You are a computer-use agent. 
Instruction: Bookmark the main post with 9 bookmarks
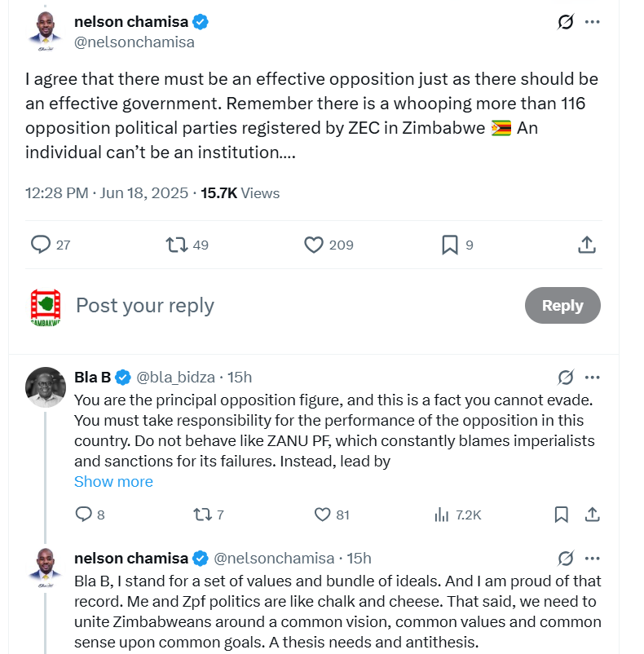449,244
